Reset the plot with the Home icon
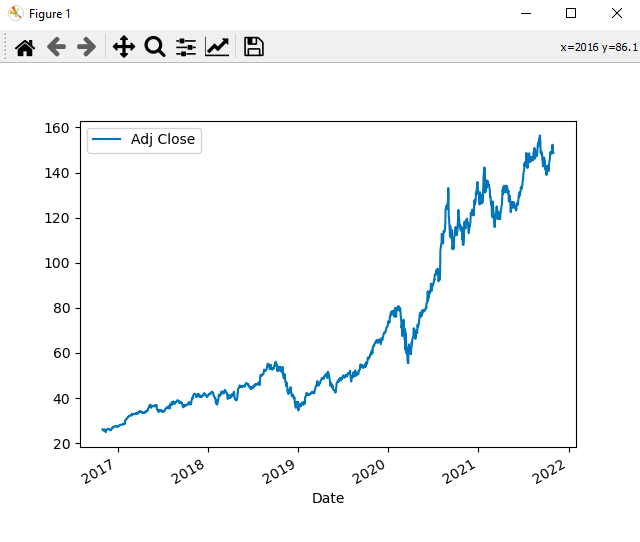The height and width of the screenshot is (542, 640). [25, 47]
